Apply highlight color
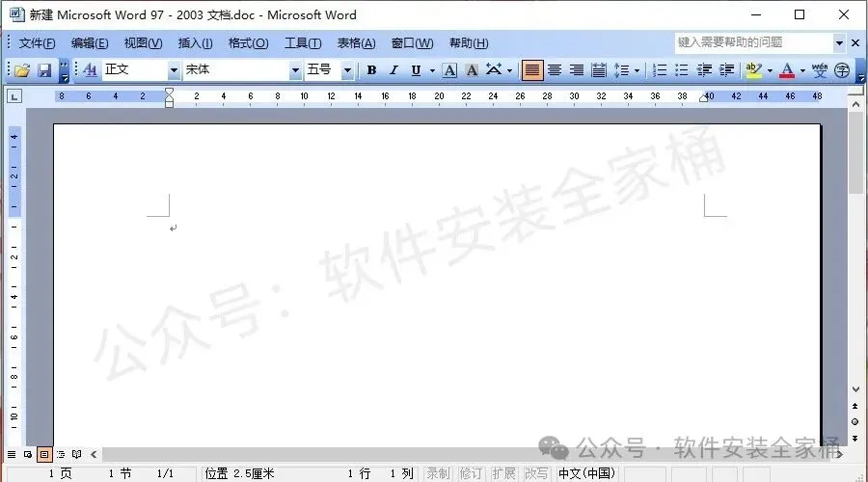 [753, 70]
